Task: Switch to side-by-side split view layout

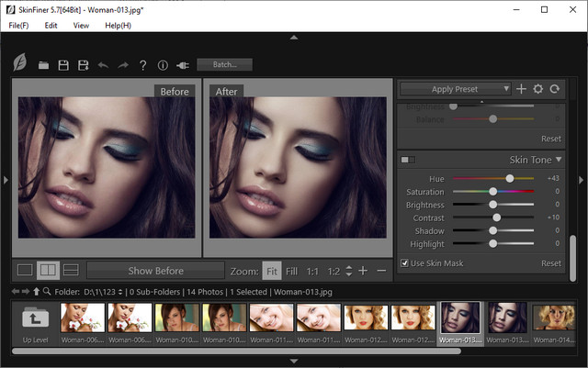Action: [48, 271]
